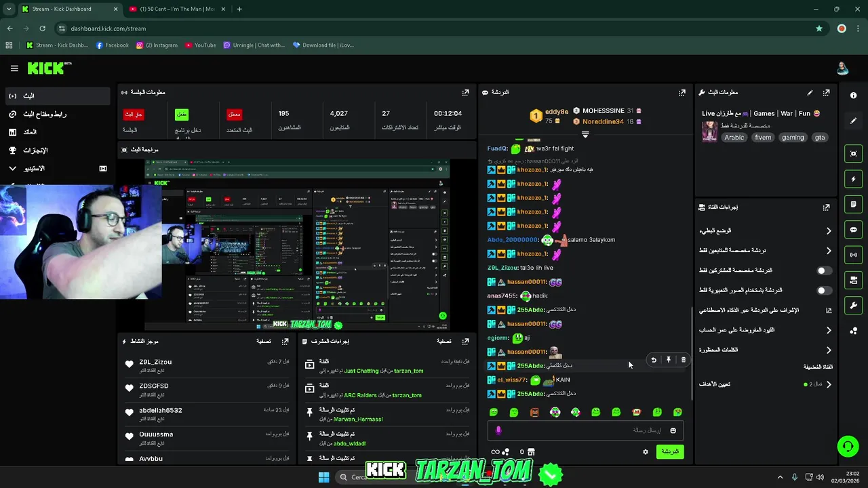The image size is (868, 488).
Task: Bookmark this page with star icon
Action: click(819, 28)
